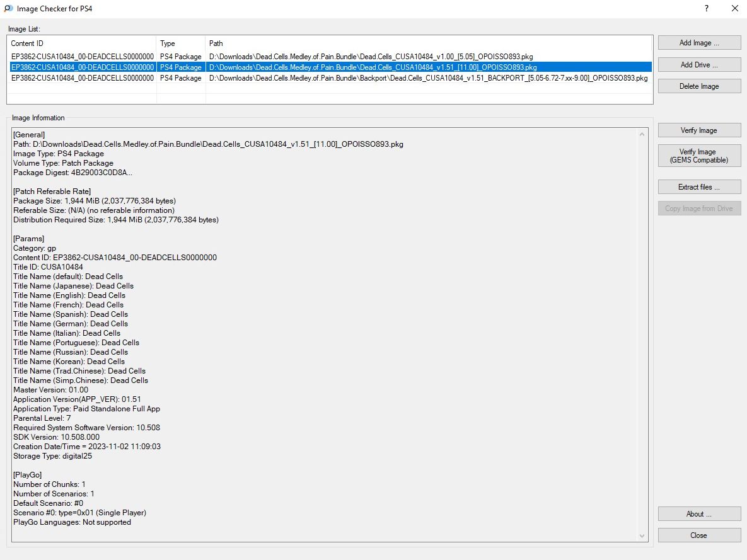Screen dimensions: 747x560
Task: Click the Type cell of the BACKPORT row
Action: tap(181, 78)
